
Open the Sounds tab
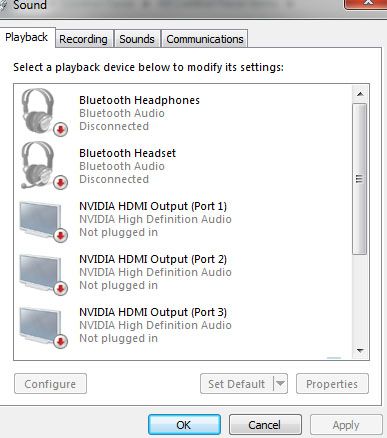tap(137, 39)
